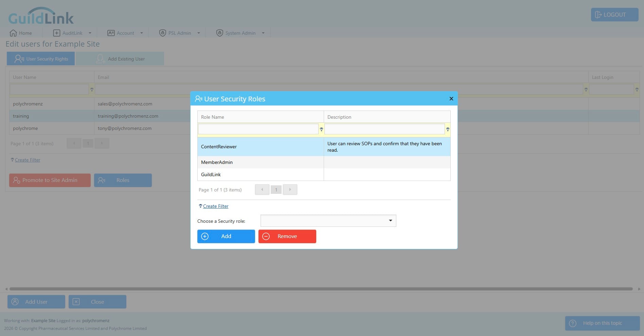Click the User Name column filter icon

(x=92, y=89)
